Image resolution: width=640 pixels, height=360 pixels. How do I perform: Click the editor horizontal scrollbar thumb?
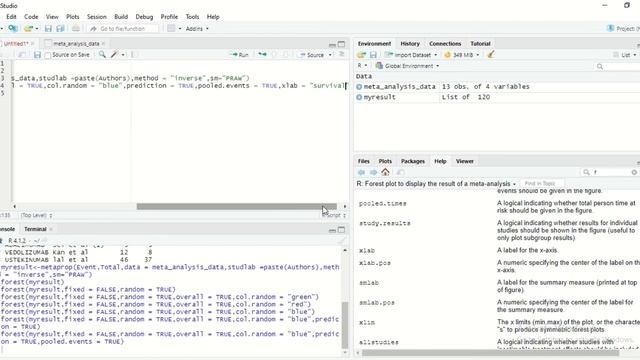237,207
